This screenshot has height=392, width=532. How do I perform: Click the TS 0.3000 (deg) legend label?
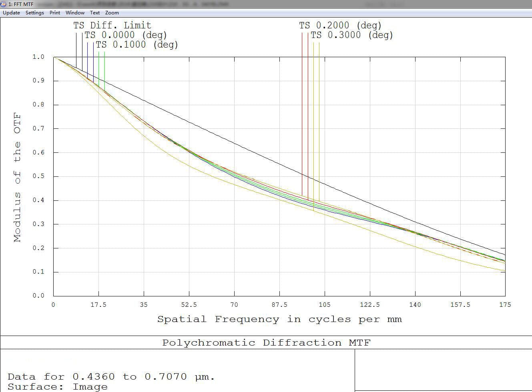(351, 35)
